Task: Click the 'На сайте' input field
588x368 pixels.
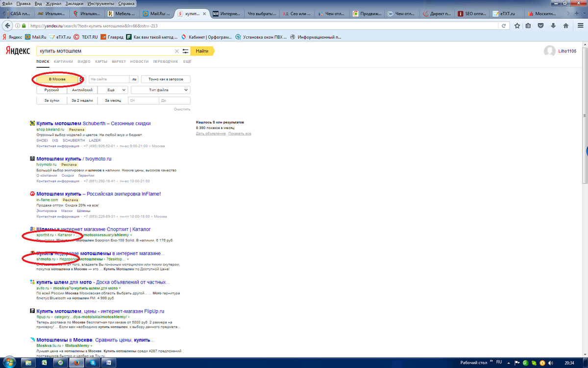Action: click(109, 79)
